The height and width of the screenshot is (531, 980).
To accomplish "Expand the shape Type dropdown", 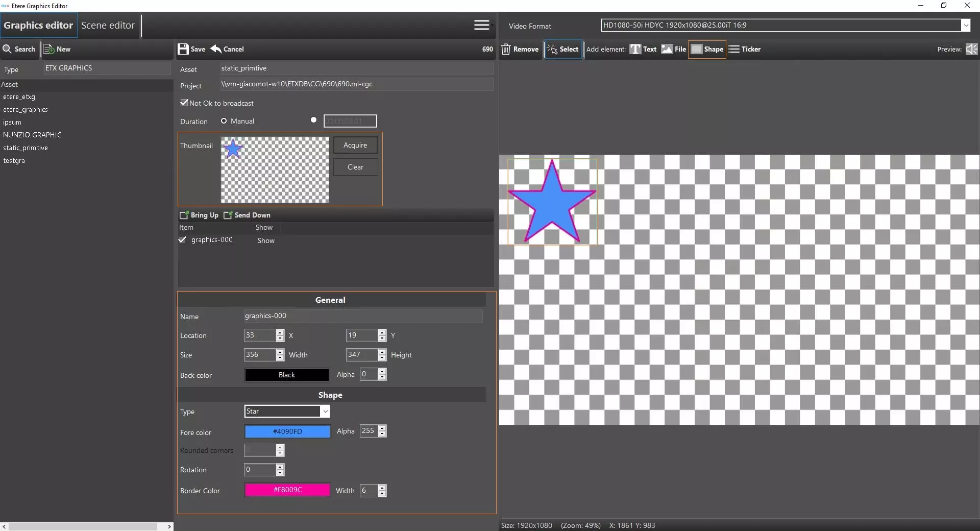I will click(325, 412).
